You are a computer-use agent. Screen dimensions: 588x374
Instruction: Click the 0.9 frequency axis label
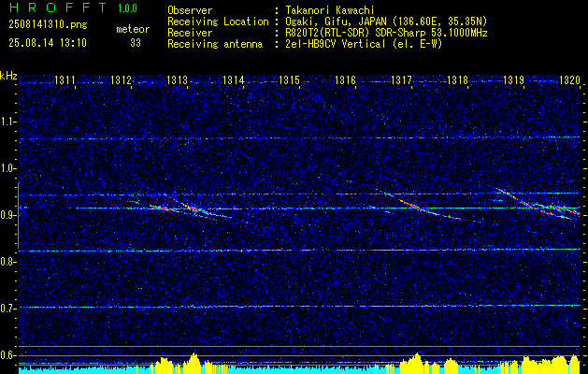click(x=8, y=215)
